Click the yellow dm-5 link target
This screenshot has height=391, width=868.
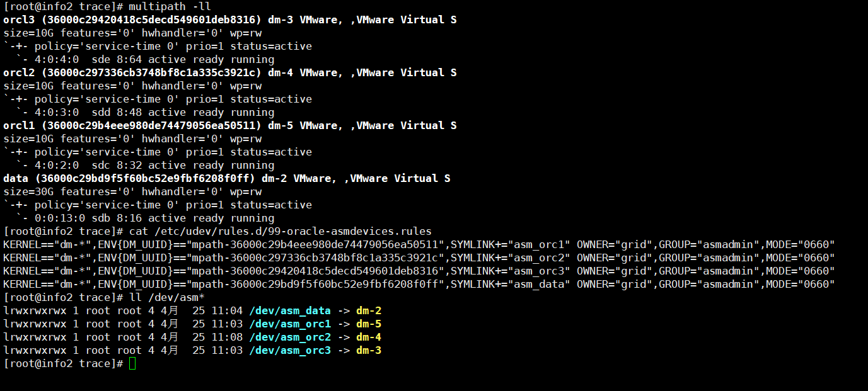pos(369,324)
